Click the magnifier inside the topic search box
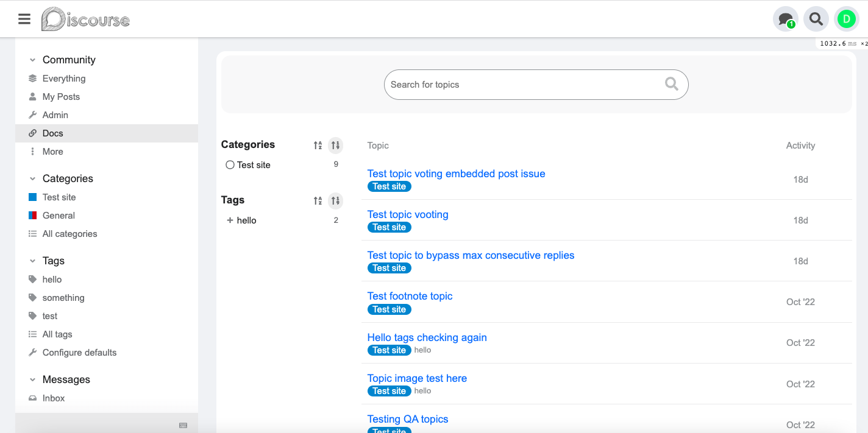The width and height of the screenshot is (868, 433). pyautogui.click(x=671, y=85)
